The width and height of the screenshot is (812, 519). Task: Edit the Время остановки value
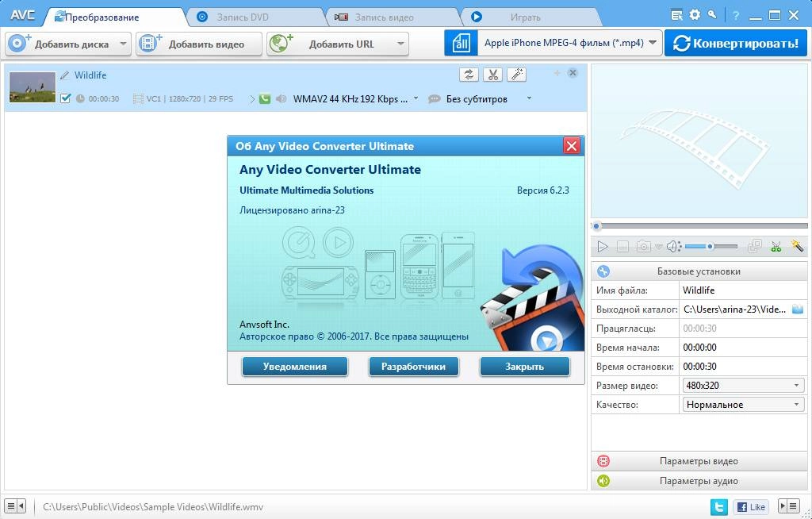pyautogui.click(x=743, y=367)
